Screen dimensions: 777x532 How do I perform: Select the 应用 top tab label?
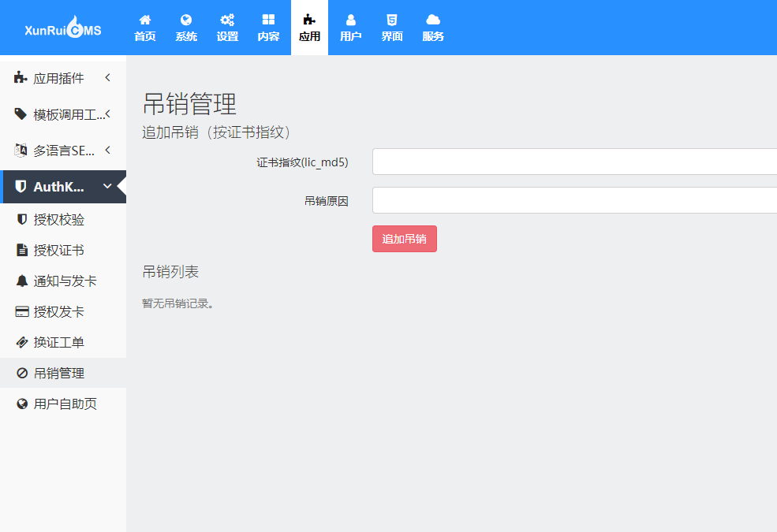(x=310, y=36)
